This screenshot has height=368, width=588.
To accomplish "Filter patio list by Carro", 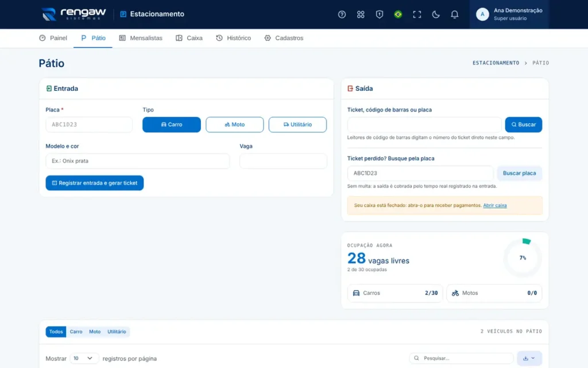I will (76, 332).
